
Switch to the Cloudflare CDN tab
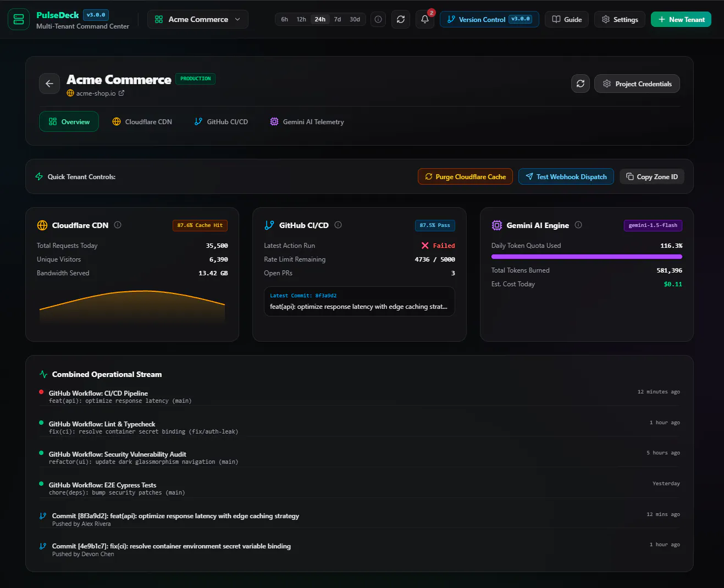coord(142,121)
